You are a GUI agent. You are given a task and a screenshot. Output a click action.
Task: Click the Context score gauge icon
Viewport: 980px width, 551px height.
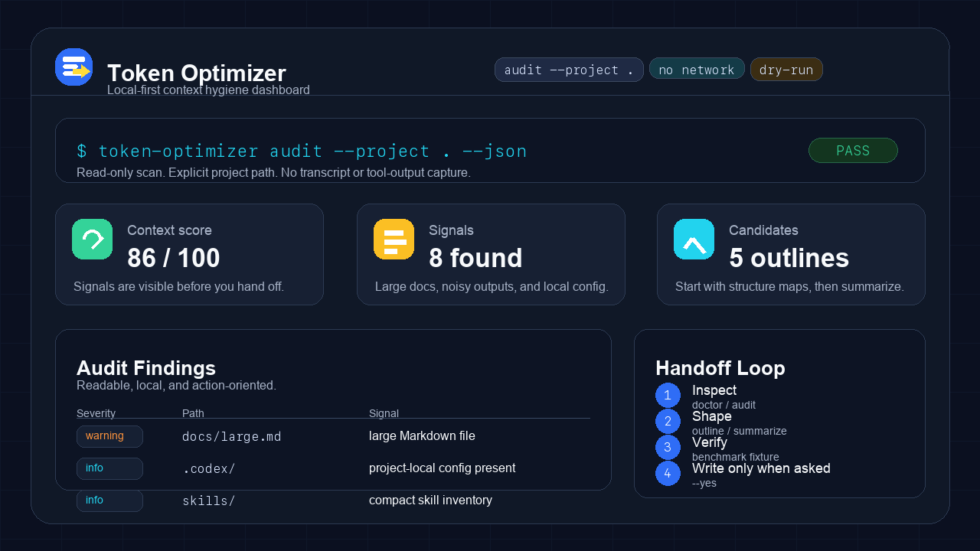pos(92,240)
